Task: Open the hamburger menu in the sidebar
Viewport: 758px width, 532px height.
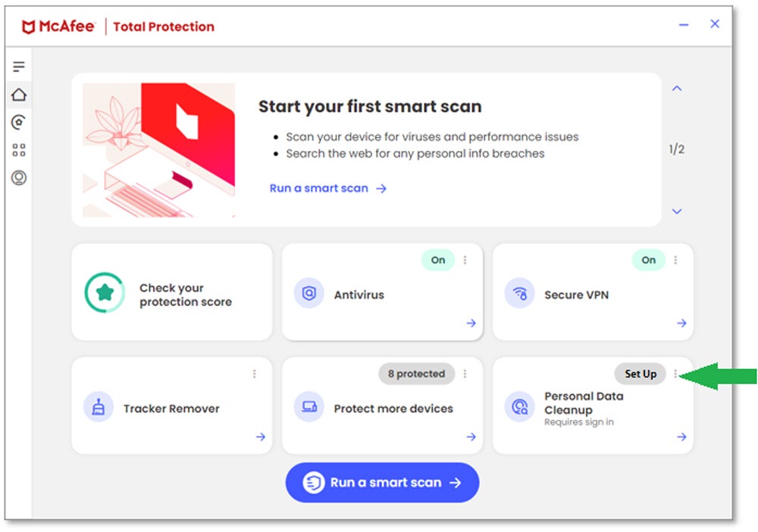Action: coord(19,66)
